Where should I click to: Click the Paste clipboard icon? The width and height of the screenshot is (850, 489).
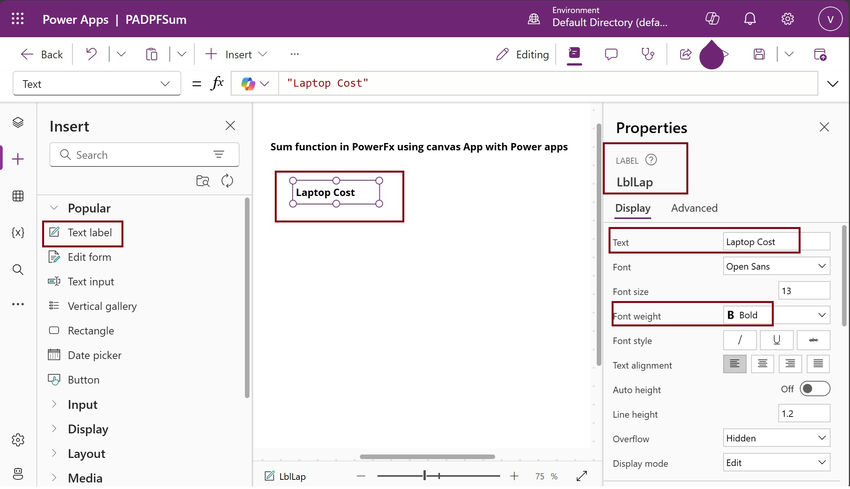coord(152,54)
